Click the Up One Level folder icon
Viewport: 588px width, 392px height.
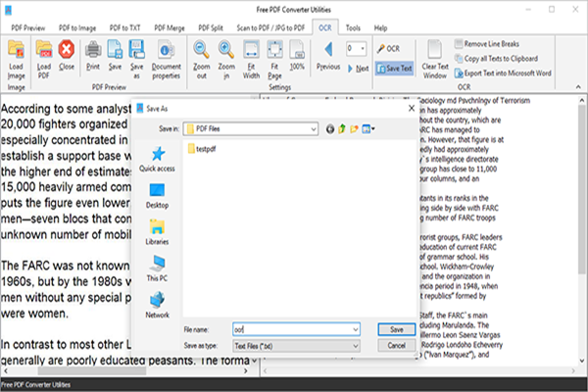(342, 128)
